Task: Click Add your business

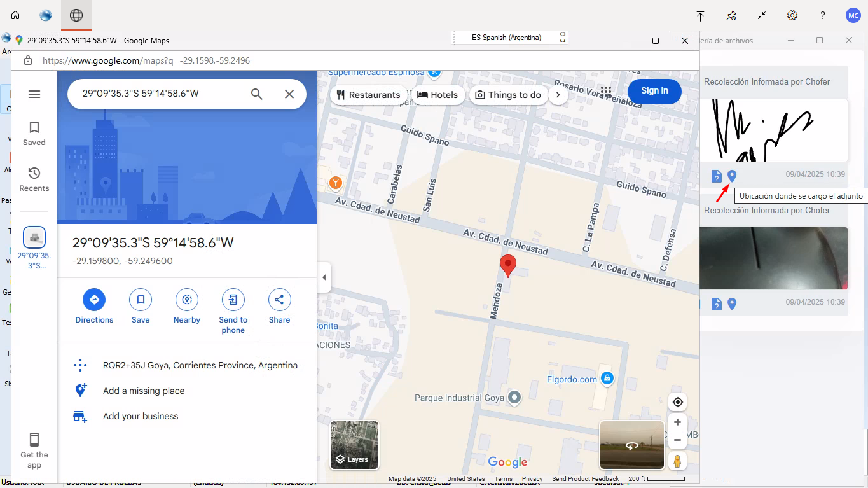Action: click(x=187, y=416)
